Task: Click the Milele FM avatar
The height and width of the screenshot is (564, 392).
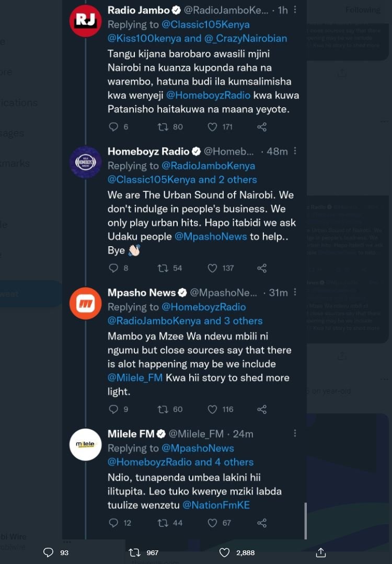Action: pyautogui.click(x=85, y=444)
